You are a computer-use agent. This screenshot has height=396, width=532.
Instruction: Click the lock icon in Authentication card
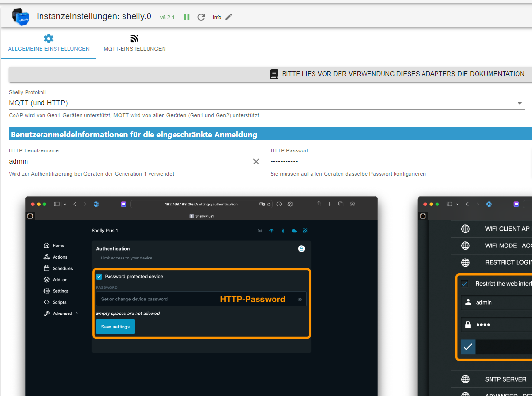(301, 249)
